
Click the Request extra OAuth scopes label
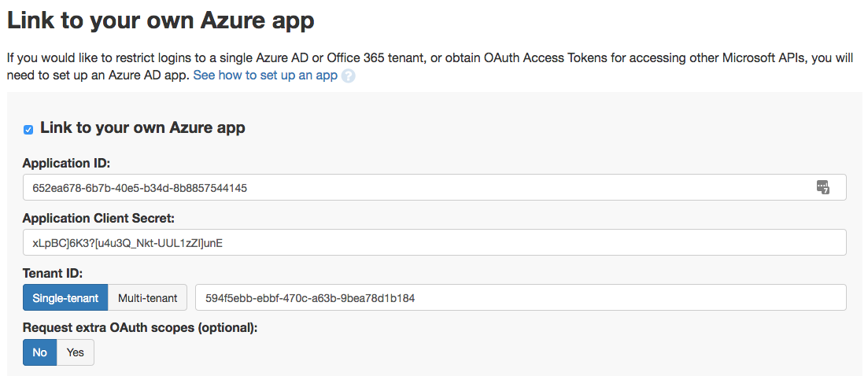tap(140, 328)
